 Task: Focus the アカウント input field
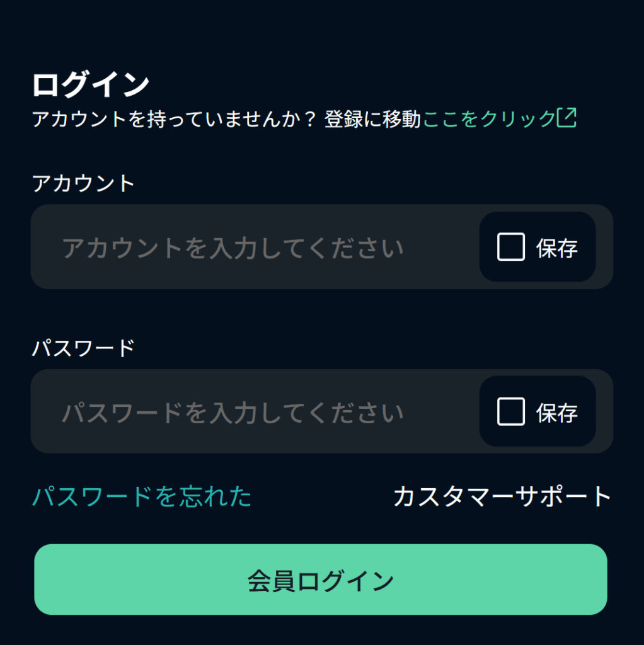click(x=252, y=247)
